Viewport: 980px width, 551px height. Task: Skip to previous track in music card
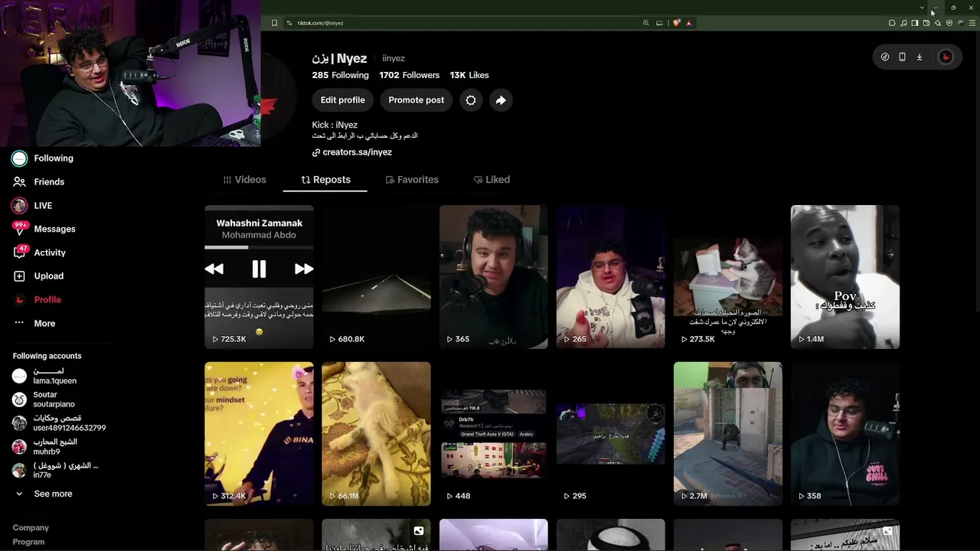tap(214, 269)
